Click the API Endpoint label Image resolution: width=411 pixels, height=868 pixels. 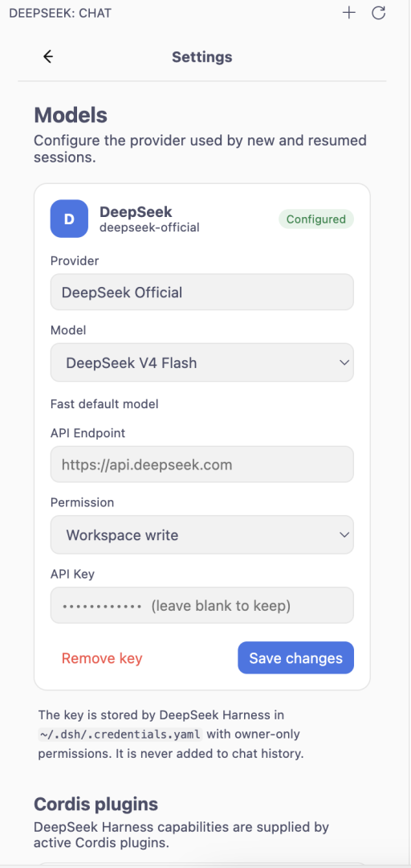tap(88, 433)
